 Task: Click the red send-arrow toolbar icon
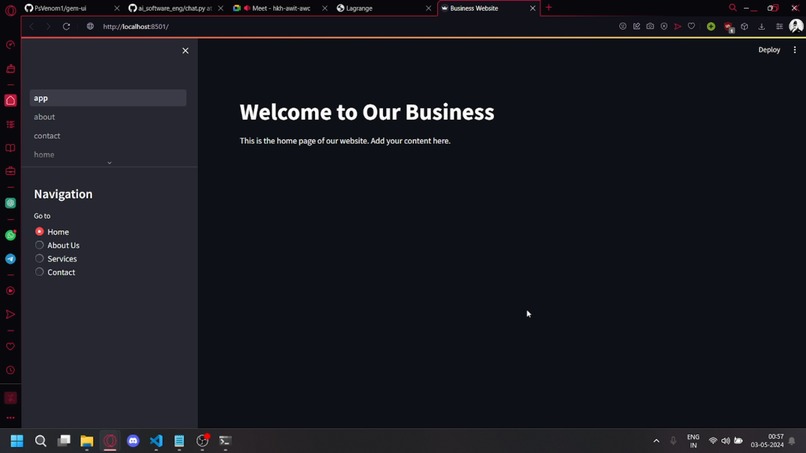677,26
